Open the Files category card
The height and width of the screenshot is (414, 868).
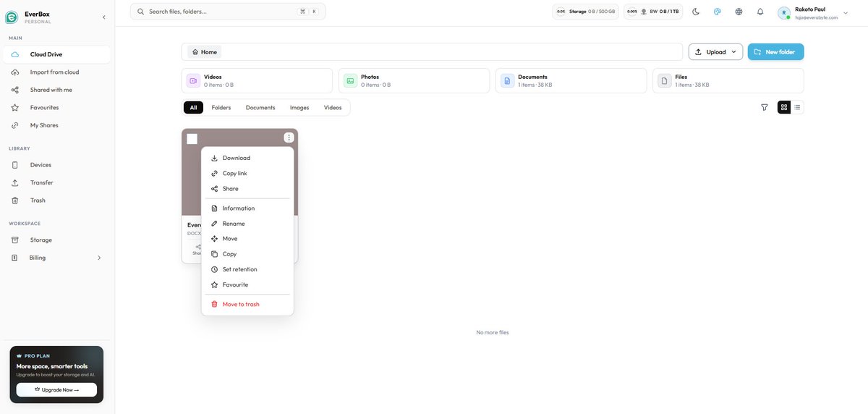click(728, 81)
